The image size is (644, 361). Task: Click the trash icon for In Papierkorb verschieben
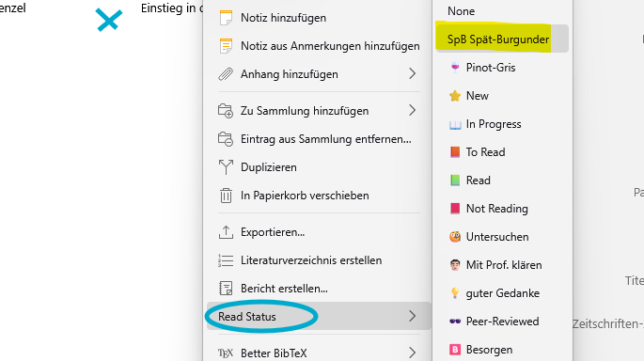226,196
